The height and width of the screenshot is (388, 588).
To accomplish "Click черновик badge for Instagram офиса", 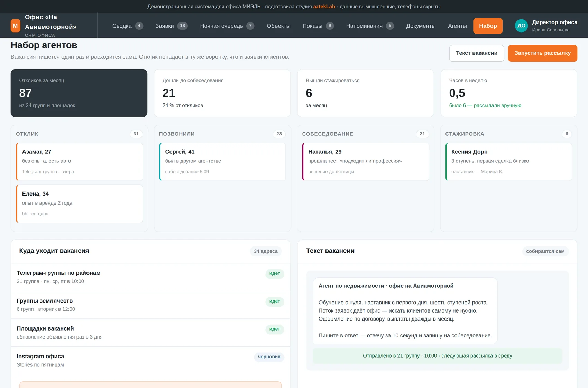I will 269,357.
